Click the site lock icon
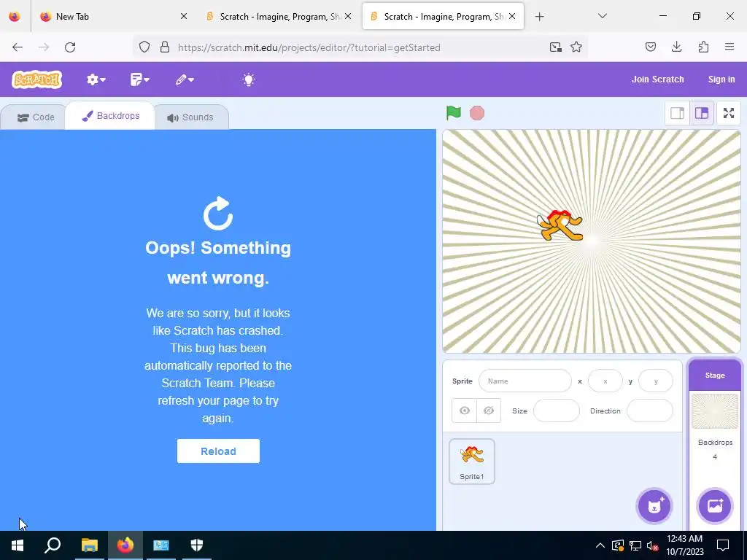The height and width of the screenshot is (560, 747). [165, 47]
